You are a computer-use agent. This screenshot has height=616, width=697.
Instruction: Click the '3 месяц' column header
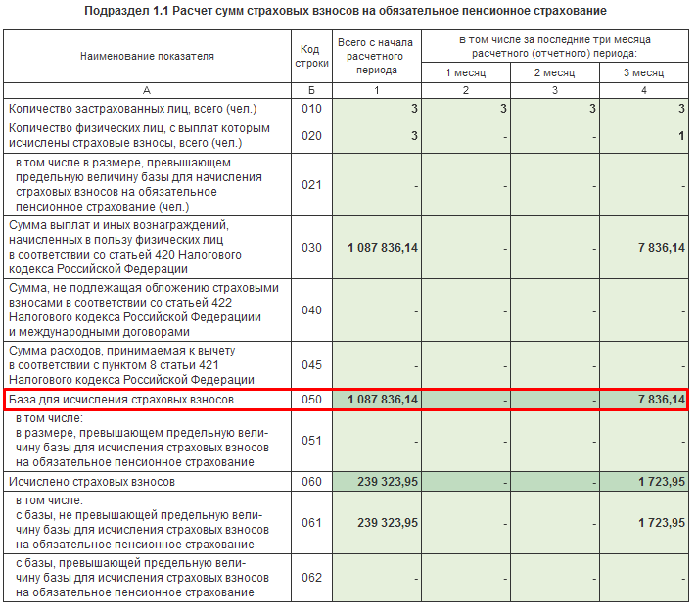click(x=644, y=72)
